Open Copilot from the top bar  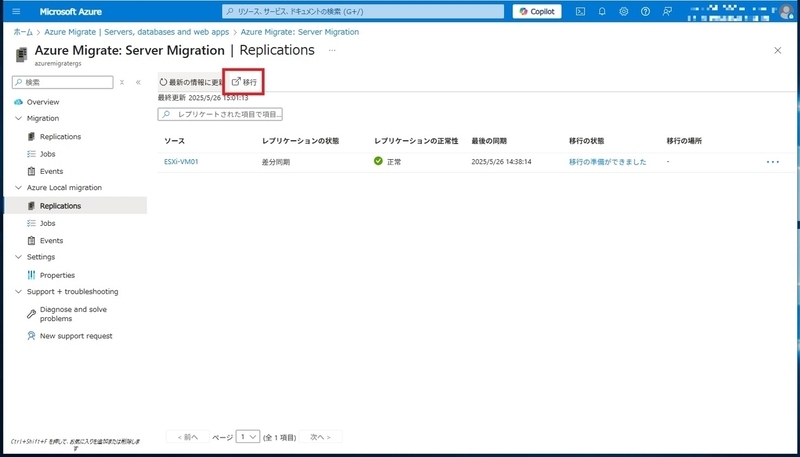[x=537, y=11]
